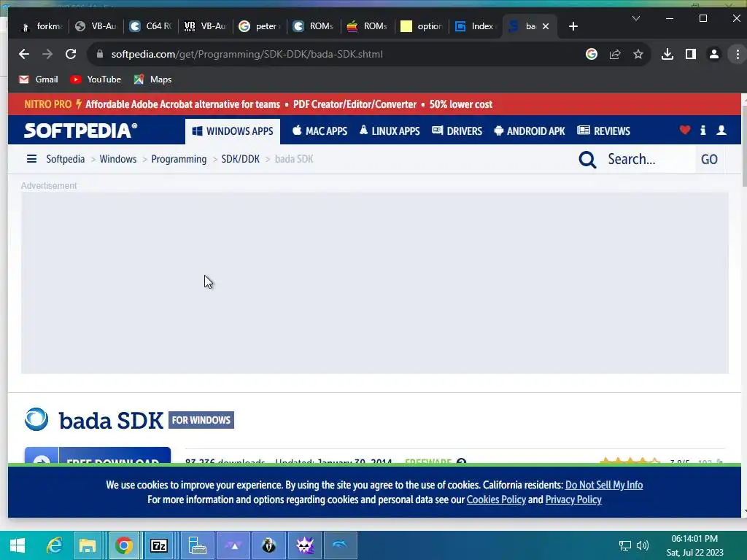Click the Softpedia logo
This screenshot has width=747, height=560.
pos(80,131)
